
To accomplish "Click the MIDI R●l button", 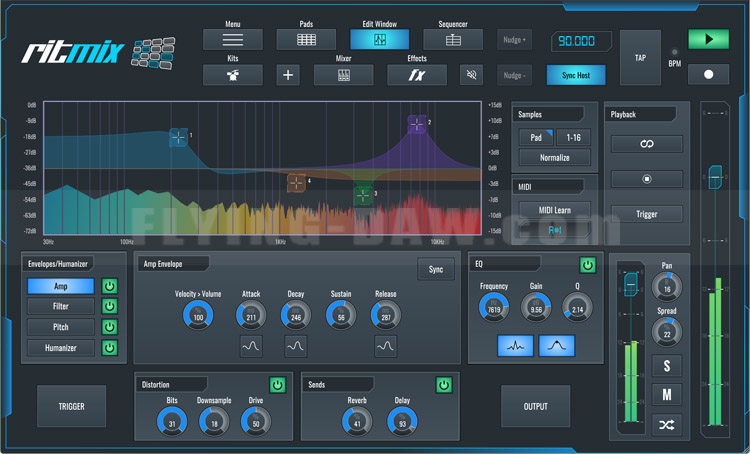I will [x=555, y=230].
